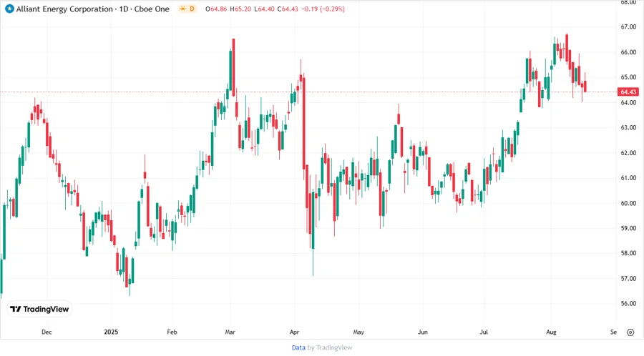The height and width of the screenshot is (356, 644).
Task: Click the Mar label on time axis
Action: [x=230, y=332]
